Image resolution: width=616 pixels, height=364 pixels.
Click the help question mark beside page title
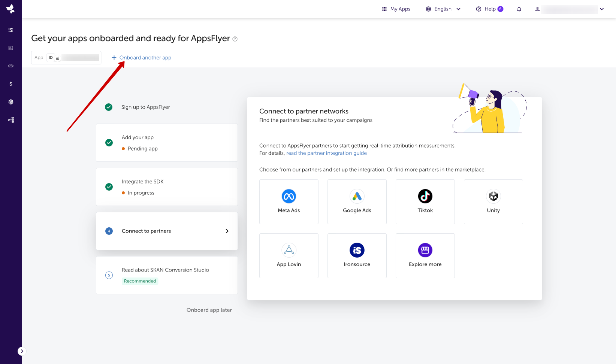tap(235, 39)
